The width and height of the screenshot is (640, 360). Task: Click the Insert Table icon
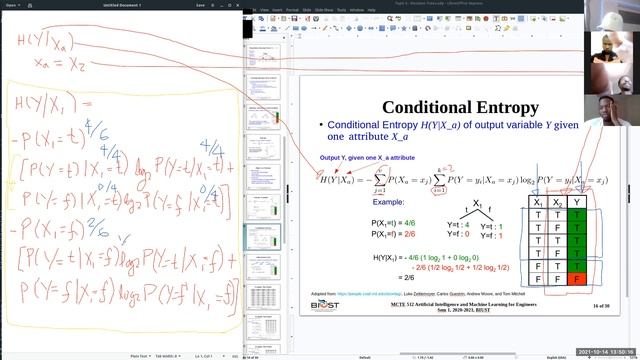coord(458,18)
